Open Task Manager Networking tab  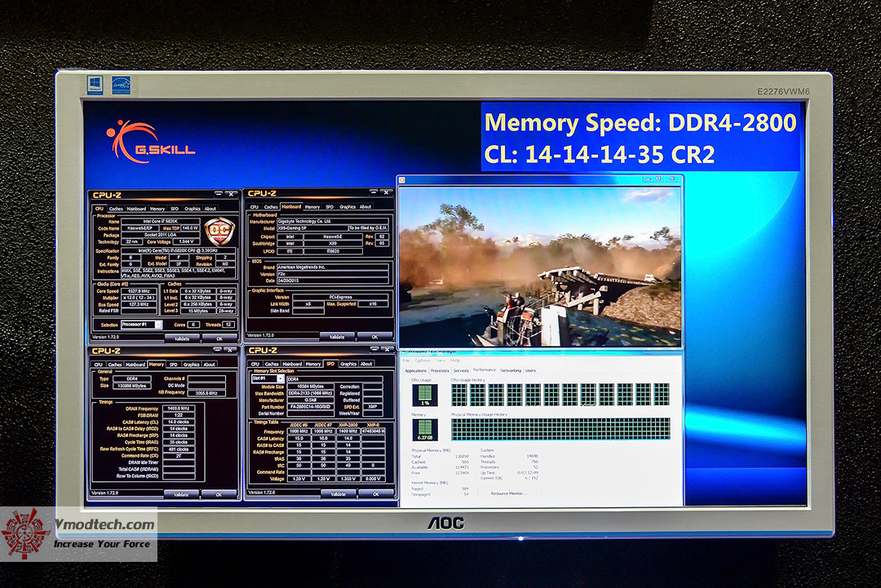pyautogui.click(x=511, y=370)
